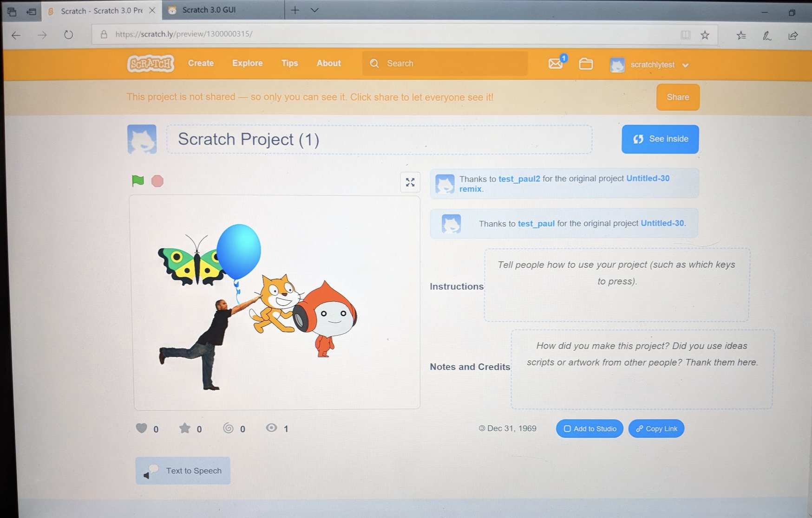Click the Dec 31, 1969 date text
The width and height of the screenshot is (812, 518).
point(511,428)
